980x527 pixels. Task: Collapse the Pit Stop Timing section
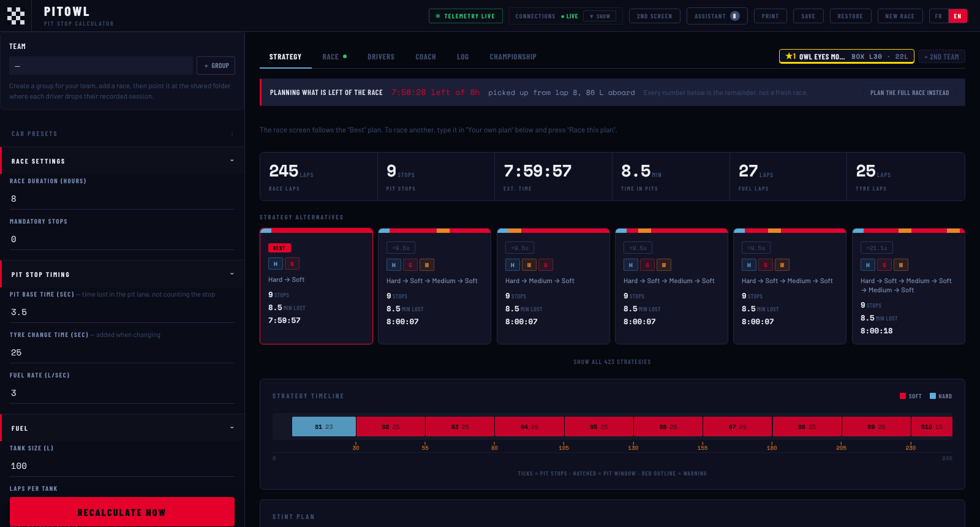[123, 274]
